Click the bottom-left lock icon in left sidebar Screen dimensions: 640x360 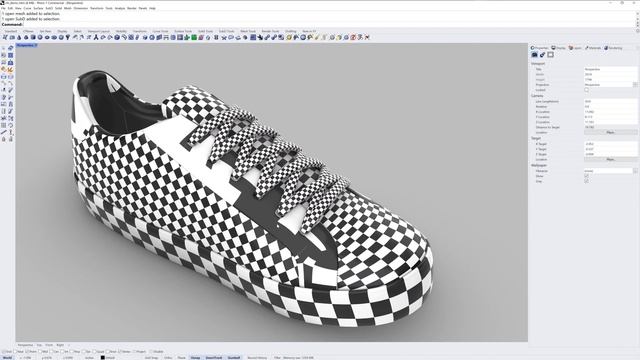pos(4,139)
